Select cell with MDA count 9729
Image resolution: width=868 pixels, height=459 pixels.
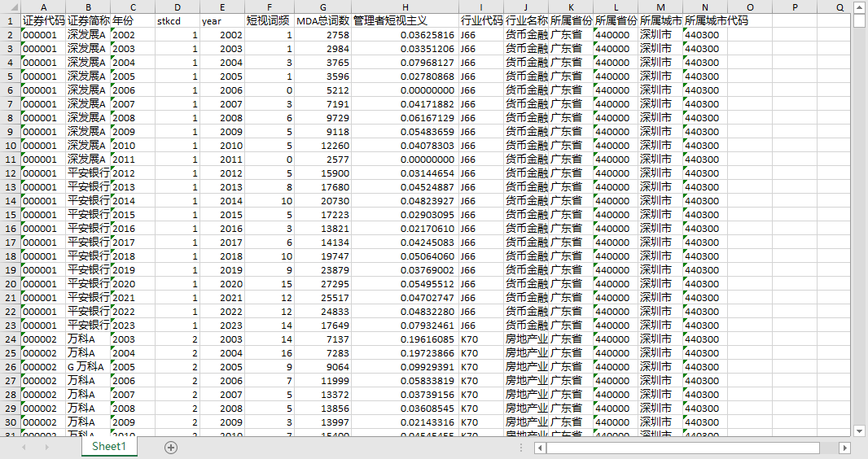point(322,118)
